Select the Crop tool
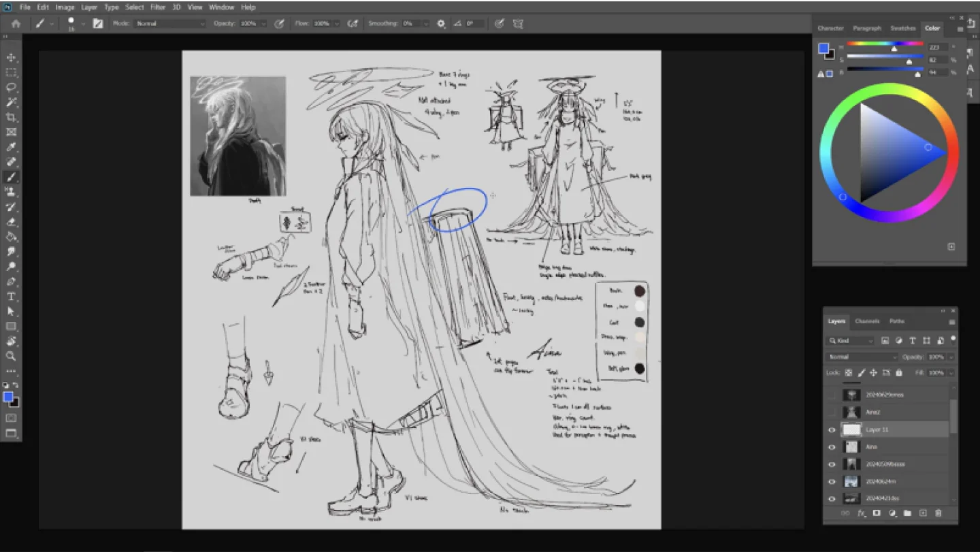The width and height of the screenshot is (980, 552). 11,117
